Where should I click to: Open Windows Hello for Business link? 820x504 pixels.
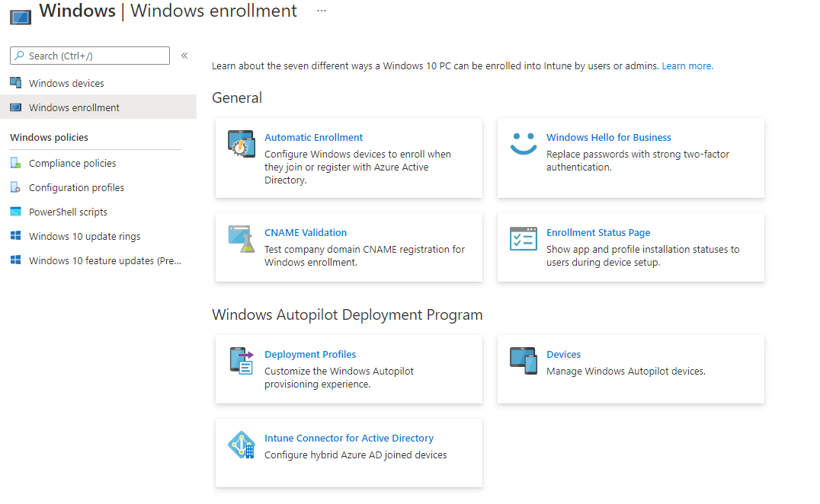(609, 137)
